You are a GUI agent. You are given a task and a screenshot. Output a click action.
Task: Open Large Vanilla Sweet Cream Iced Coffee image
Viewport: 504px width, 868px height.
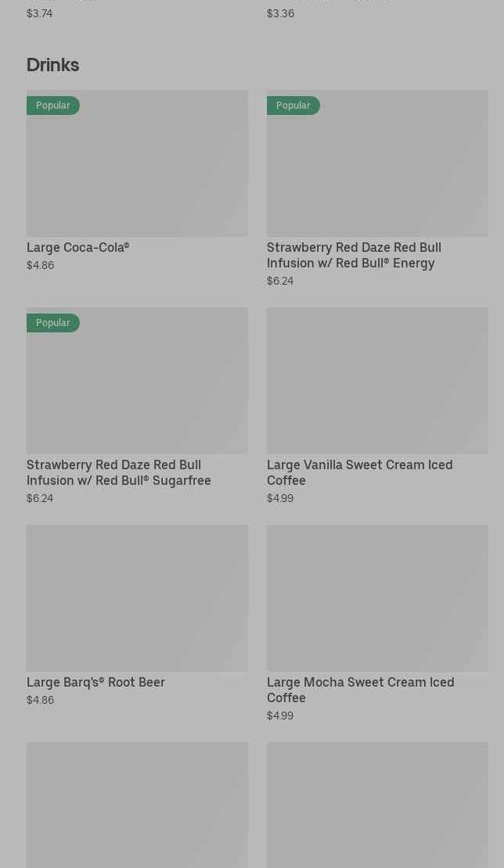pyautogui.click(x=377, y=381)
